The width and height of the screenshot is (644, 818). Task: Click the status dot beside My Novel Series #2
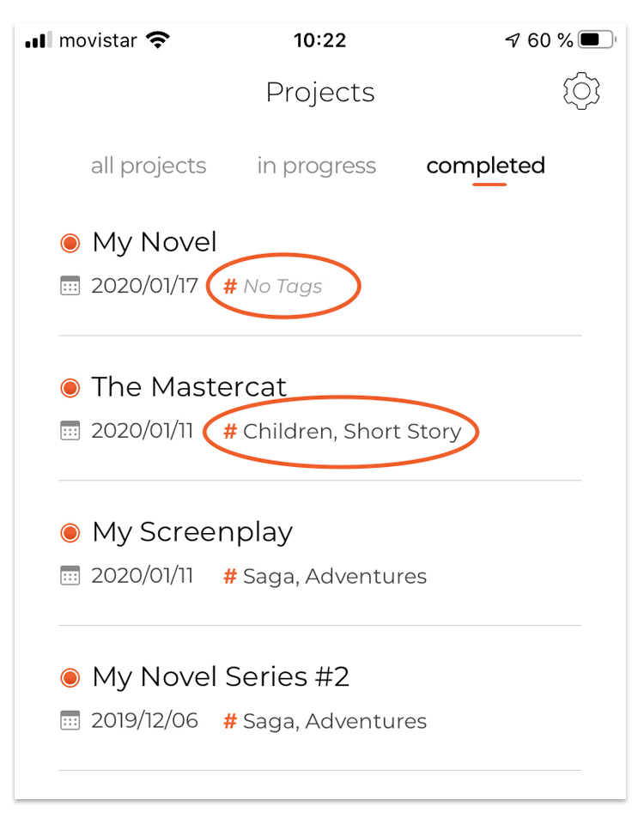tap(70, 678)
